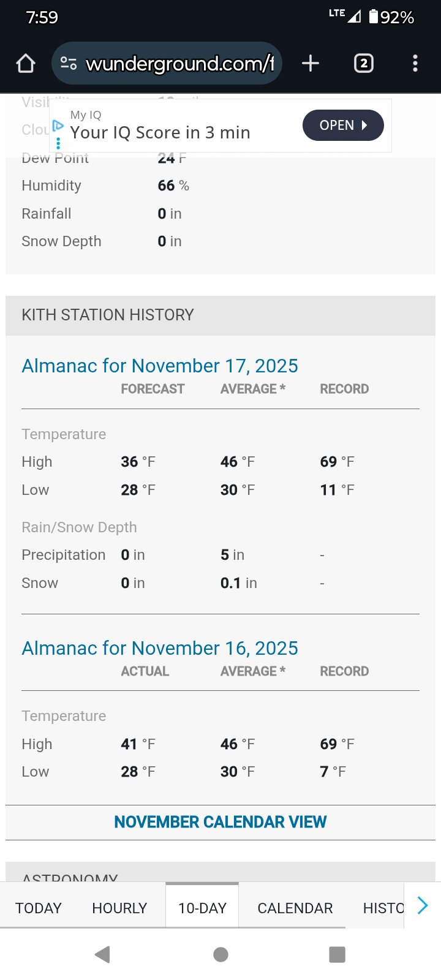This screenshot has height=980, width=441.
Task: Open site info icon in address bar
Action: tap(68, 63)
